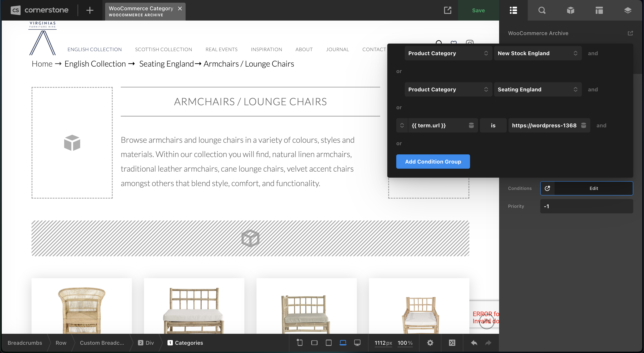
Task: Select the Custom Breadc... breadcrumb item
Action: pos(102,343)
